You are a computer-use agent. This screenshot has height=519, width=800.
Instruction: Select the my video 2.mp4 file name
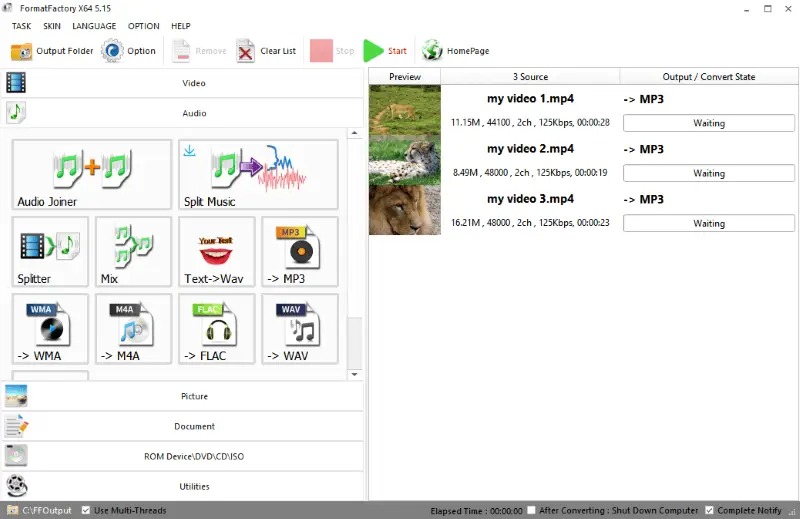click(530, 149)
